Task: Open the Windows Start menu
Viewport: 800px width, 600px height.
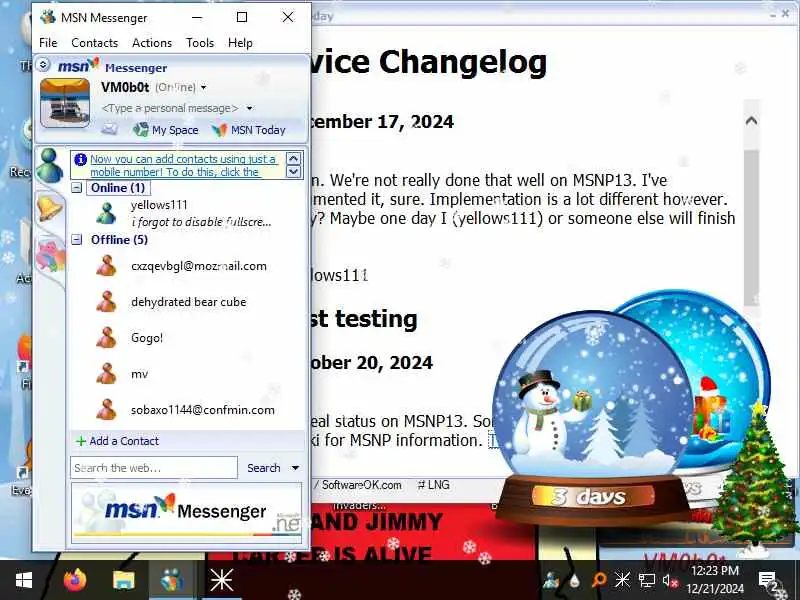Action: [x=23, y=580]
